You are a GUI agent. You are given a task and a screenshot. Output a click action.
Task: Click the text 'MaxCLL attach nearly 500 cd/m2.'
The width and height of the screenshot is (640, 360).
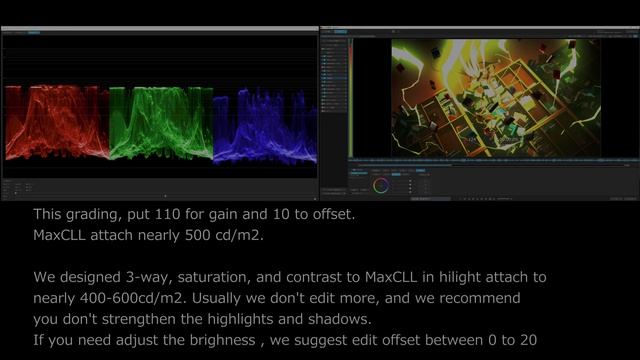(149, 236)
